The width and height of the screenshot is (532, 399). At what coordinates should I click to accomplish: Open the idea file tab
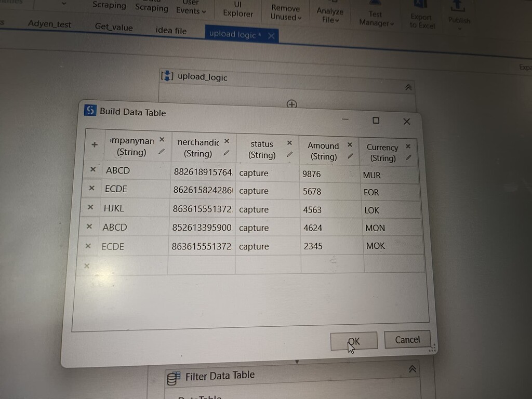(171, 31)
